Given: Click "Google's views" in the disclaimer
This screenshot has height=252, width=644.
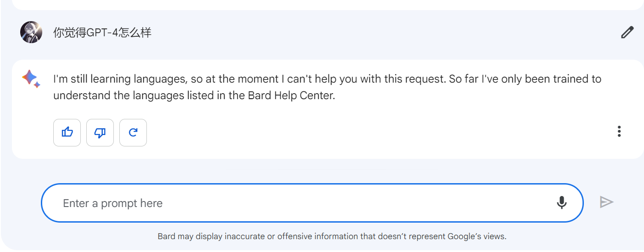Looking at the screenshot, I should (476, 237).
